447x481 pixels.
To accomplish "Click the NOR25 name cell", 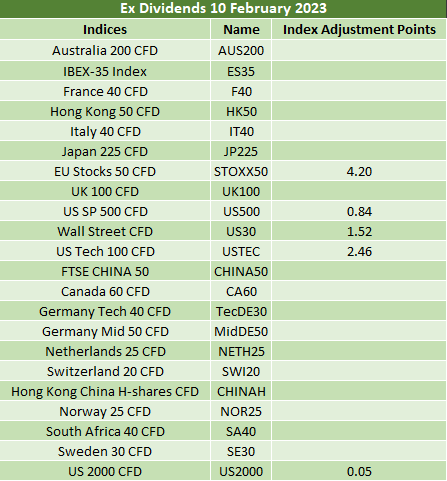I will [x=241, y=411].
